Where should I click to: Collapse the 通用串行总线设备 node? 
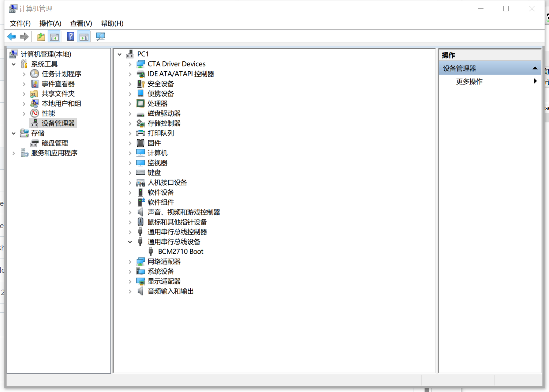pyautogui.click(x=130, y=242)
